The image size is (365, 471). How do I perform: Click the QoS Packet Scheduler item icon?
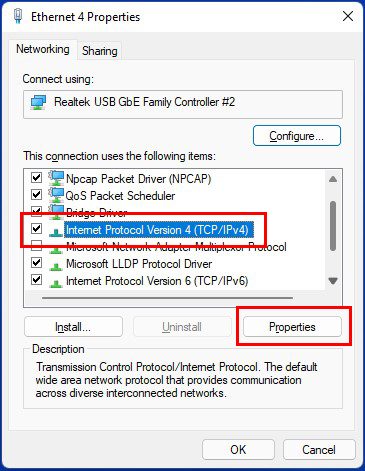(56, 195)
